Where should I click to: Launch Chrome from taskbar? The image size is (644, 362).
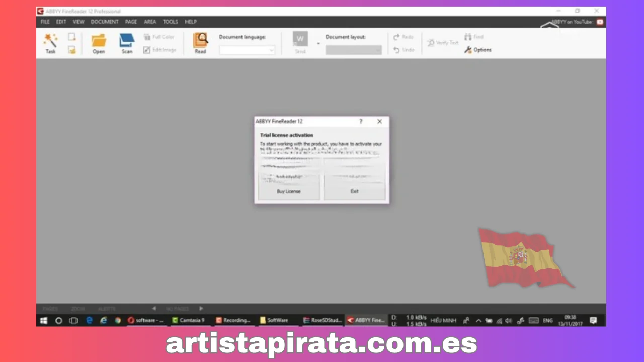click(x=118, y=320)
